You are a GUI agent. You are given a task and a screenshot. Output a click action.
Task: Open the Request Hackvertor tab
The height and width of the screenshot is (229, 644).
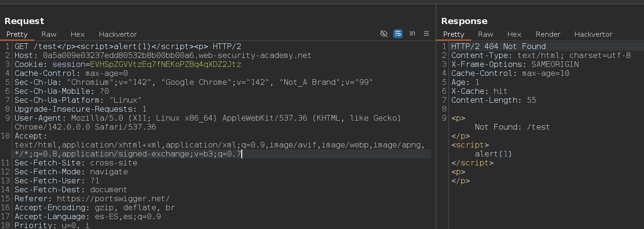(118, 34)
